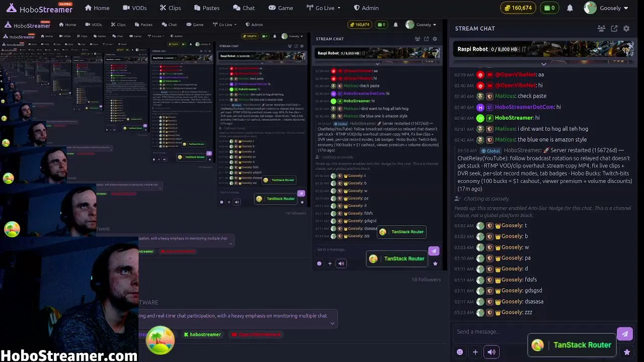Image resolution: width=644 pixels, height=362 pixels.
Task: Open the Chat page from the top nav
Action: coord(244,8)
